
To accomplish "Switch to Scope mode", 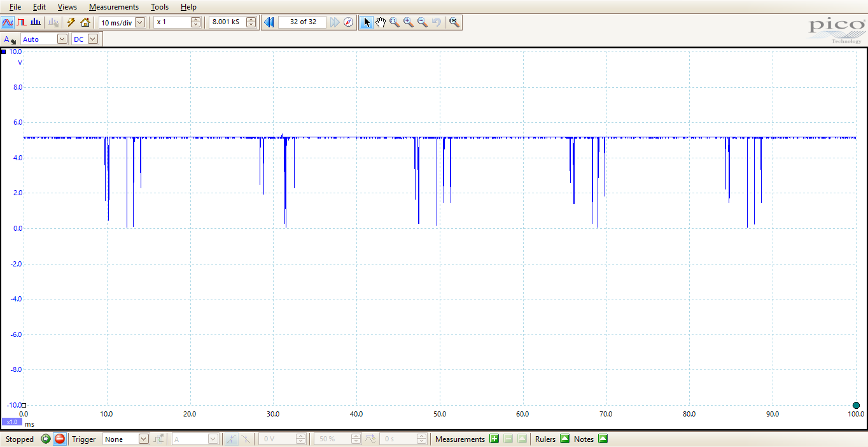I will pos(8,22).
